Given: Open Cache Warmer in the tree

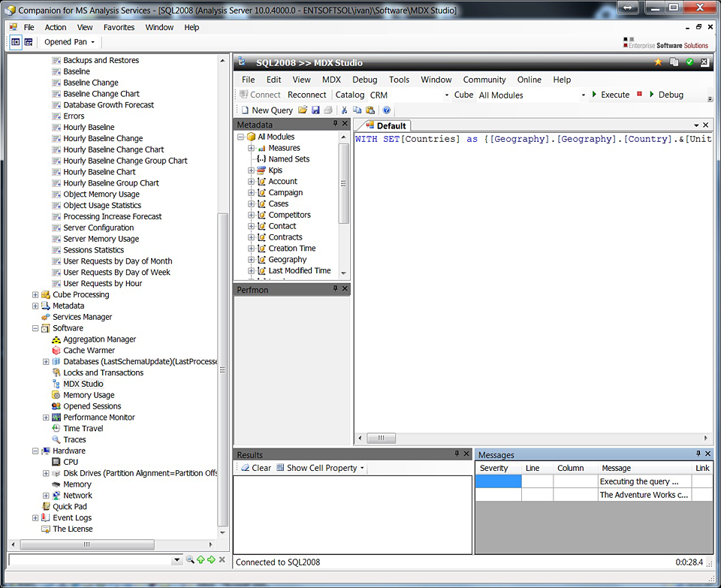Looking at the screenshot, I should 89,350.
